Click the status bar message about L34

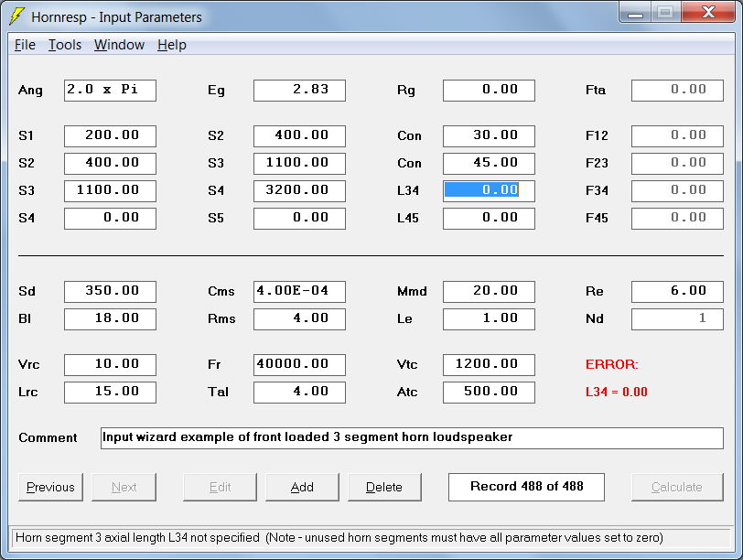[339, 538]
